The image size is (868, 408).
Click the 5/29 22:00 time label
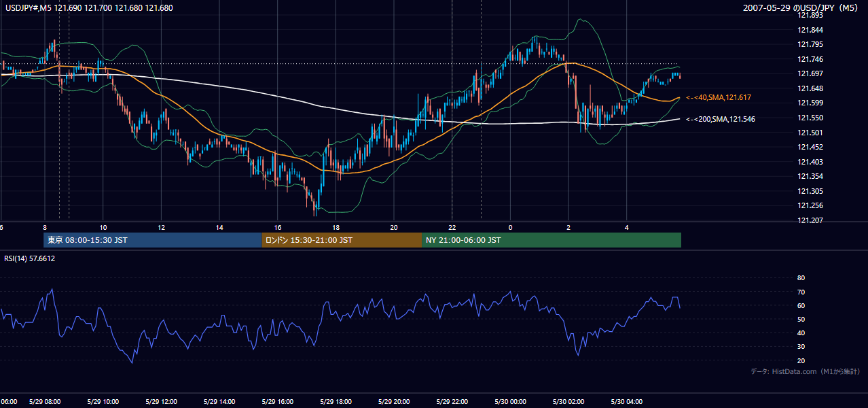452,402
